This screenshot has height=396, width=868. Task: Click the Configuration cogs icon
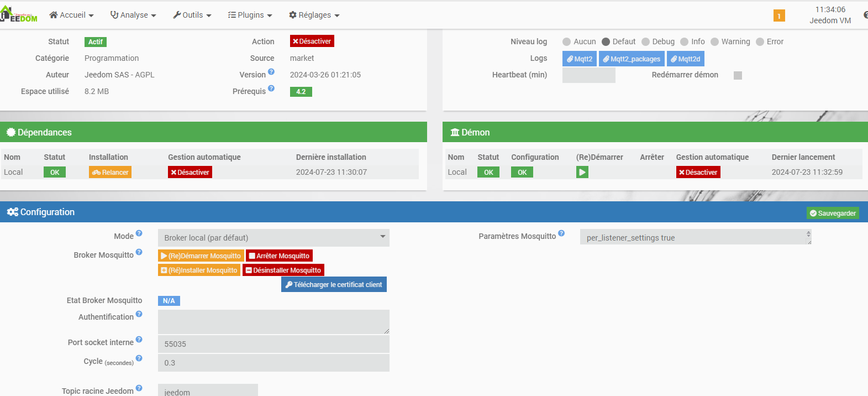(12, 212)
